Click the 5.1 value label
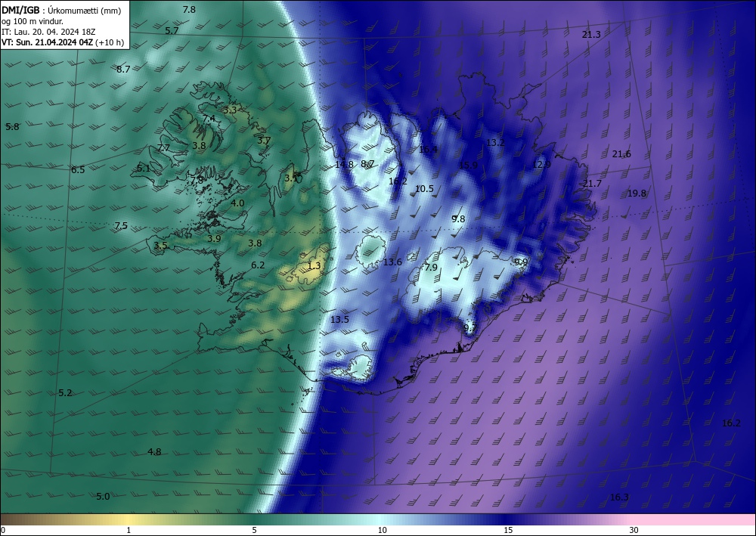This screenshot has height=536, width=756. [143, 169]
